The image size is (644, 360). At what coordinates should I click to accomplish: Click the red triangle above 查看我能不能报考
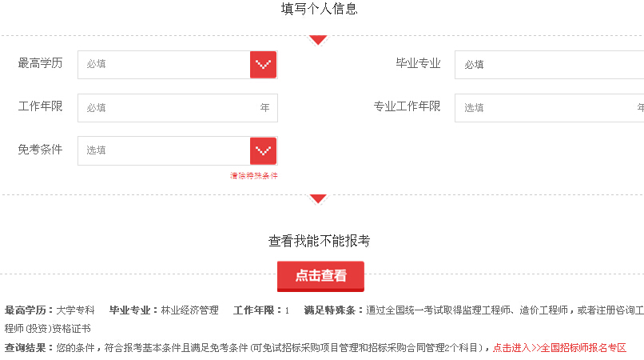pyautogui.click(x=318, y=198)
